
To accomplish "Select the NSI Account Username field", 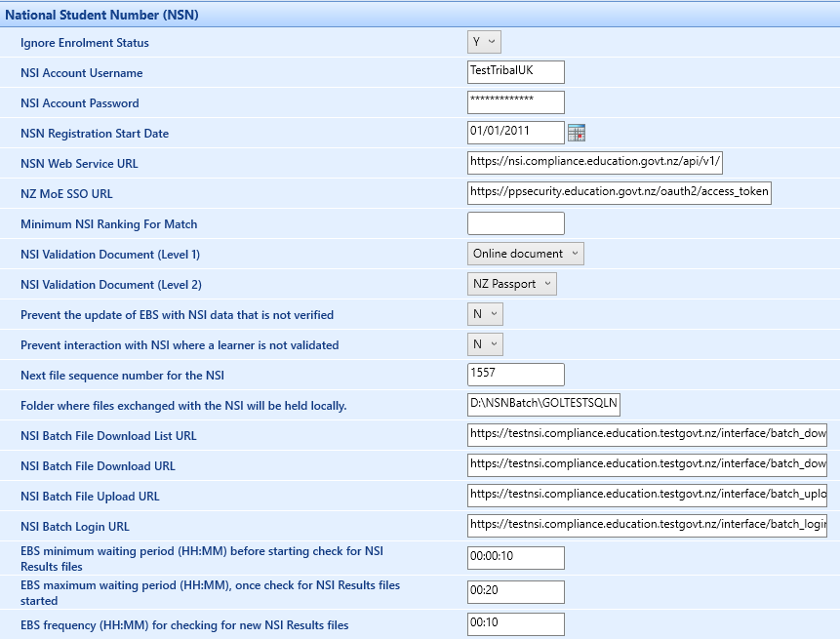I will (515, 71).
